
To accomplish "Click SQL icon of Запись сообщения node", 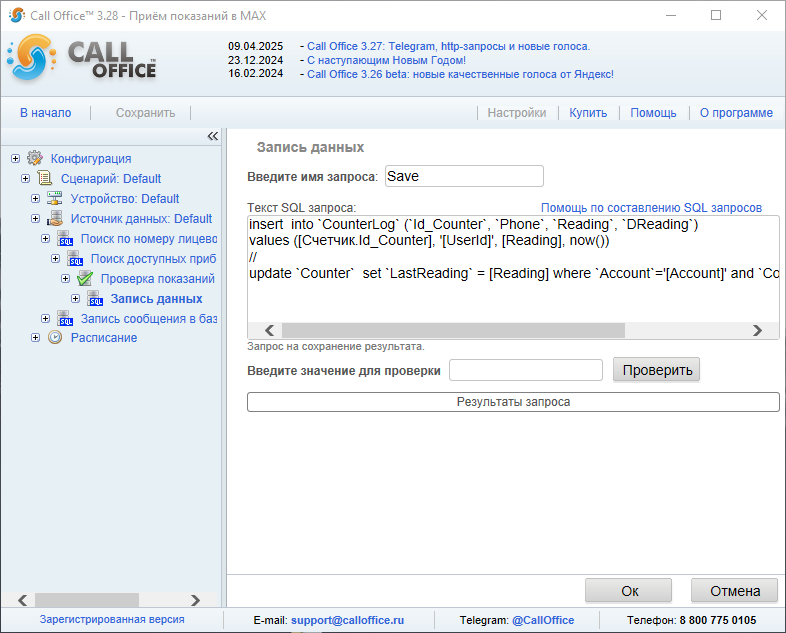I will point(65,318).
